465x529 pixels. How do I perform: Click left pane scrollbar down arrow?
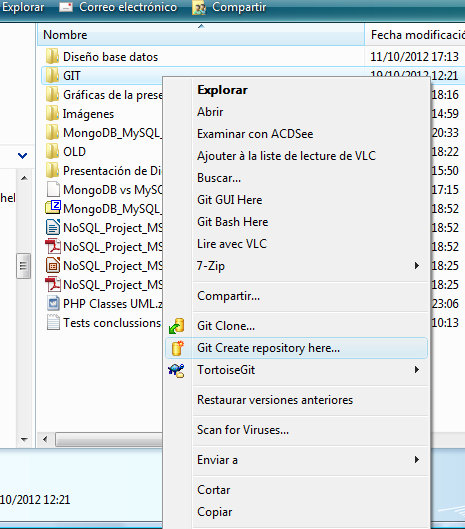(24, 439)
